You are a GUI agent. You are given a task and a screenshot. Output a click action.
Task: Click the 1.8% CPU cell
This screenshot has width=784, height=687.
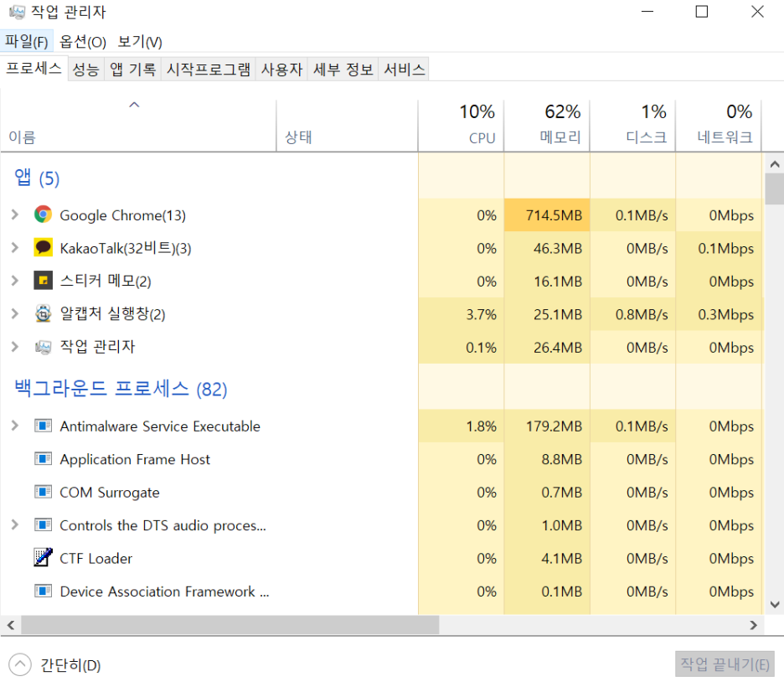tap(461, 426)
